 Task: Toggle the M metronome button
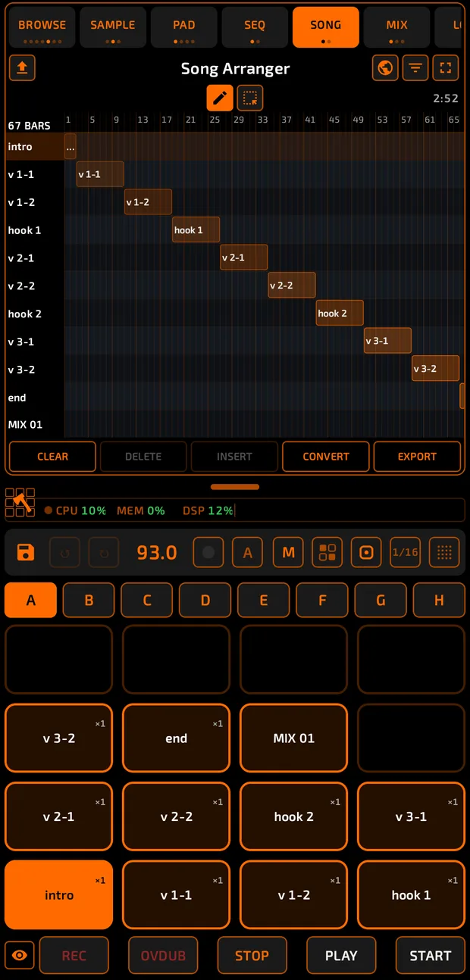(288, 553)
